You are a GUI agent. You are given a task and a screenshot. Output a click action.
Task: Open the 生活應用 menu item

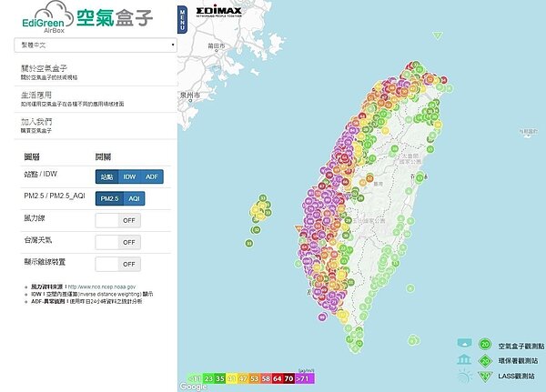96,99
